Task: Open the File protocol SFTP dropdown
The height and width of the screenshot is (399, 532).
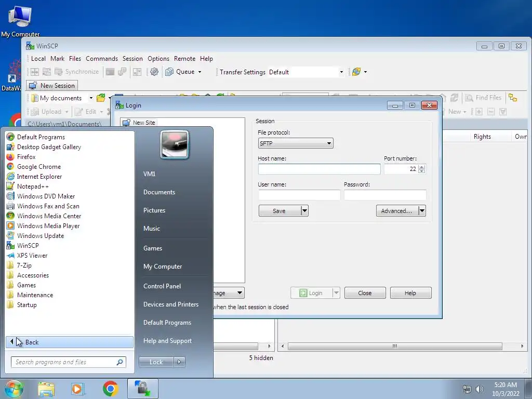Action: pyautogui.click(x=296, y=143)
